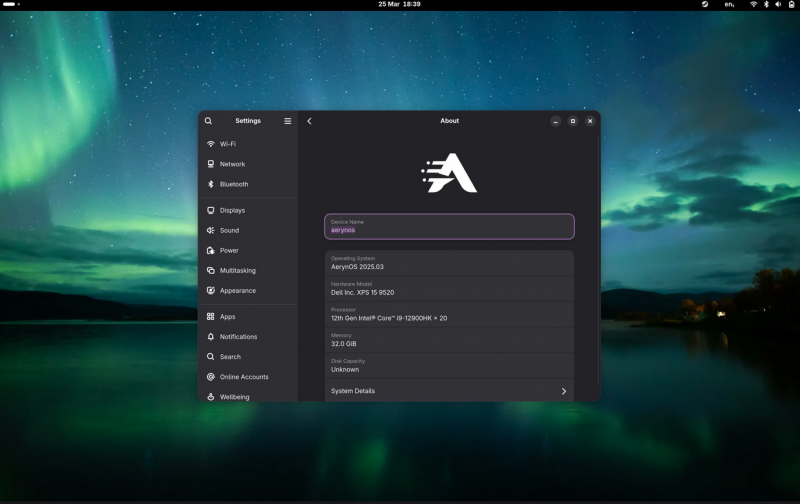Click the 'About' page title
Image resolution: width=800 pixels, height=504 pixels.
point(449,121)
